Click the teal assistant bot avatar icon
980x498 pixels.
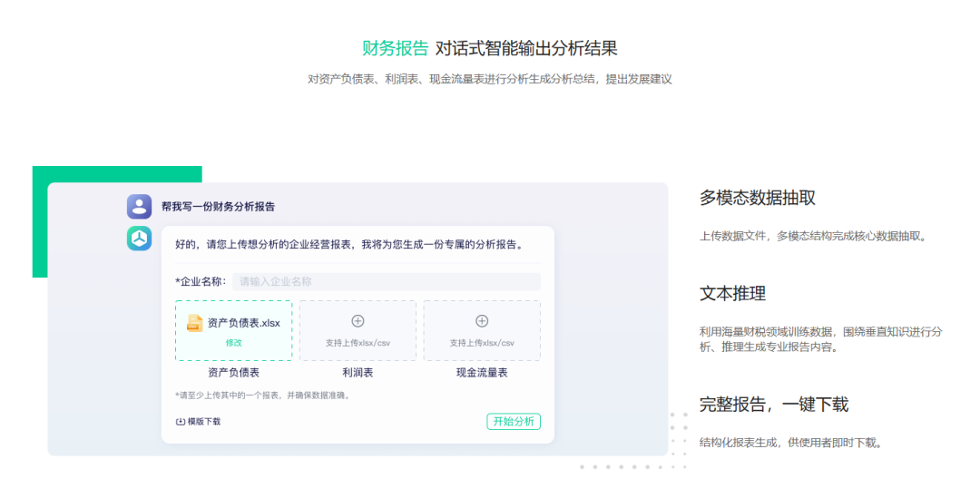[x=139, y=239]
